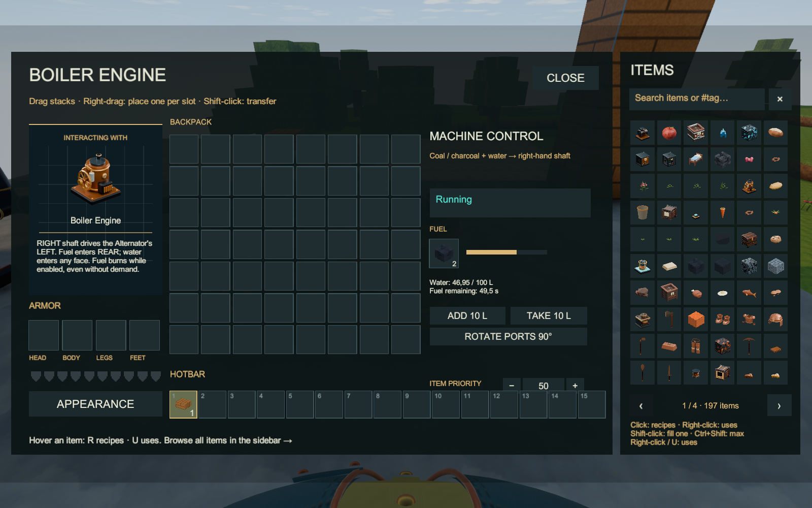Pick the red apple item in sidebar

pos(669,133)
